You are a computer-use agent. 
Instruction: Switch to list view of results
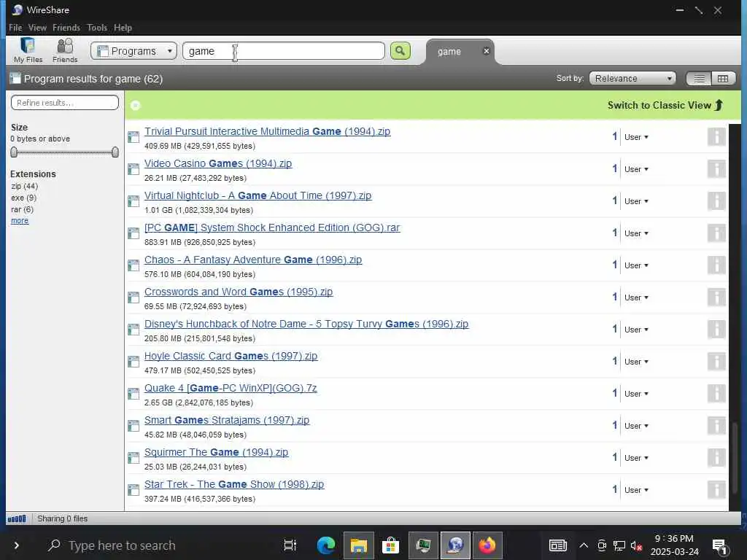(x=699, y=79)
